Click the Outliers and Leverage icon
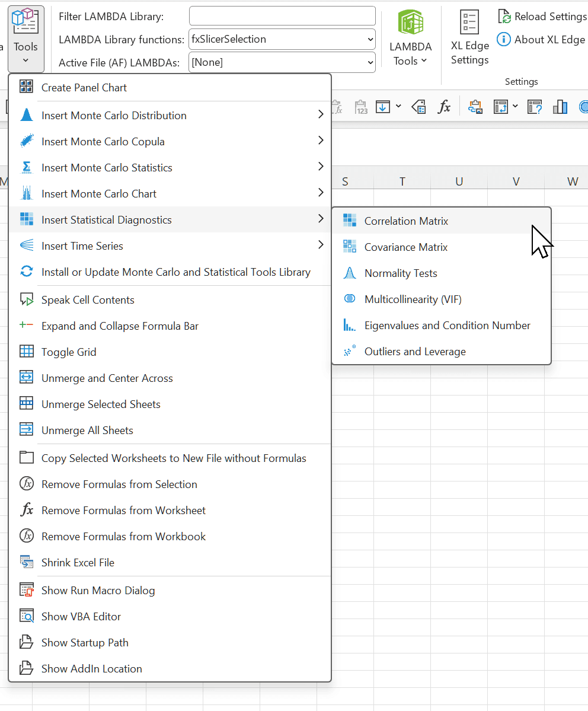Viewport: 588px width, 711px height. [350, 351]
